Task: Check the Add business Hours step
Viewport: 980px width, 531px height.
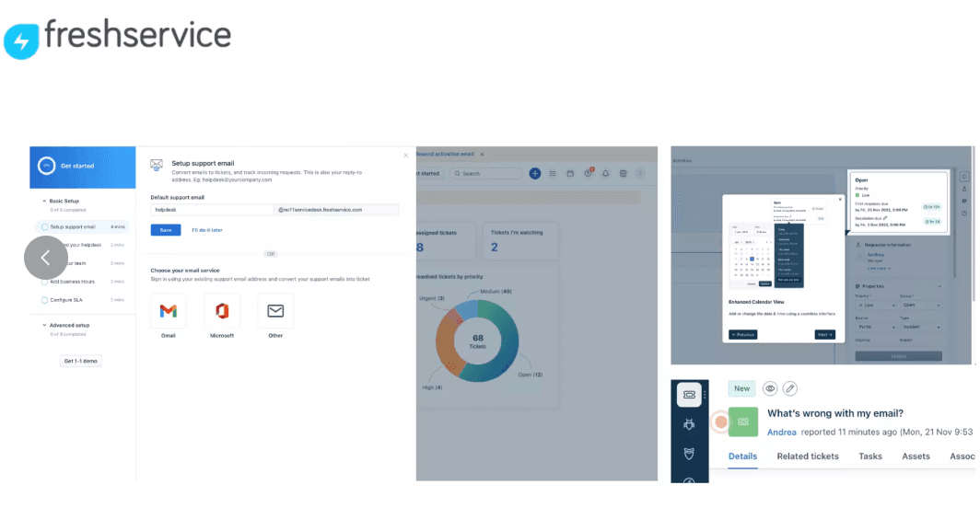Action: [x=44, y=282]
